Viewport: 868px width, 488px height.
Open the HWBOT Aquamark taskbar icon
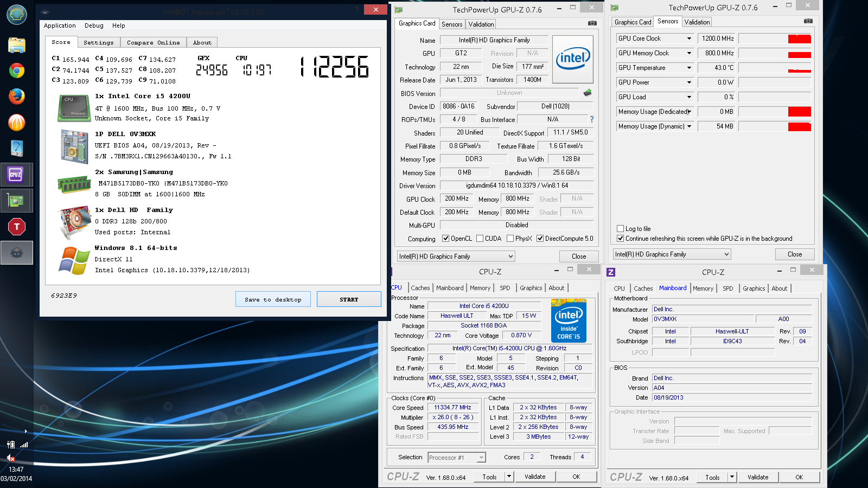point(17,253)
